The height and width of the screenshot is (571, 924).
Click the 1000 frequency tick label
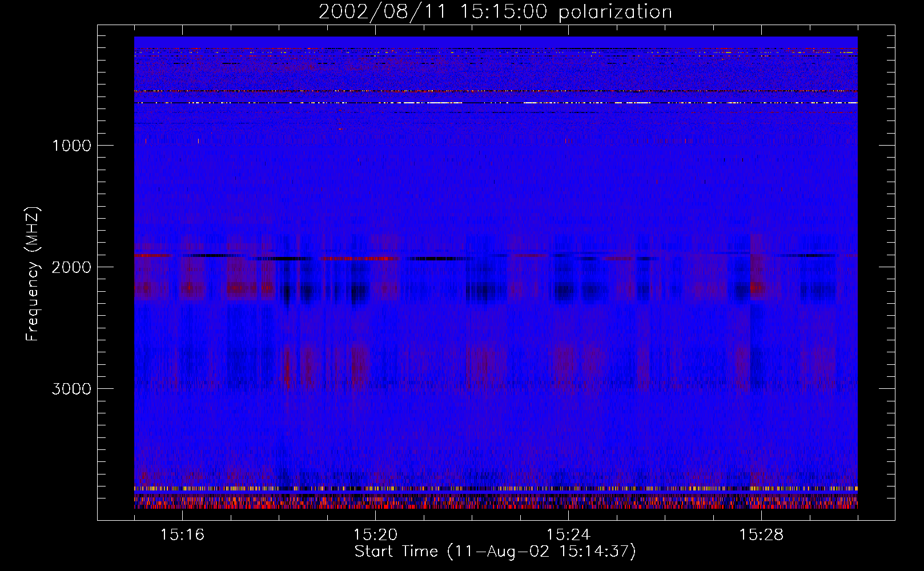tap(71, 146)
